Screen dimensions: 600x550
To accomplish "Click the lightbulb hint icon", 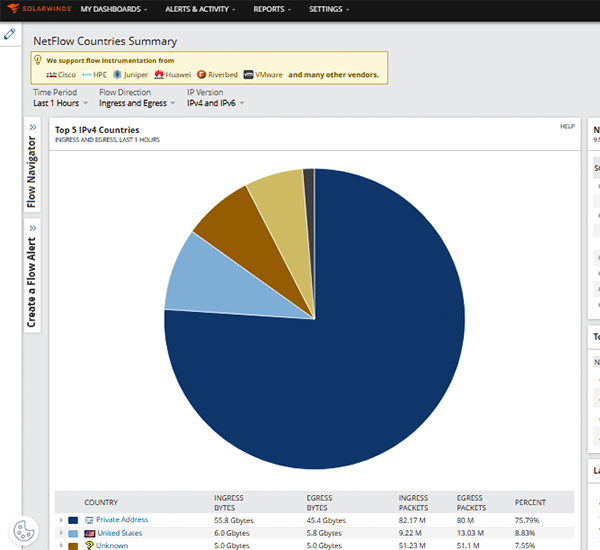I will tap(38, 60).
